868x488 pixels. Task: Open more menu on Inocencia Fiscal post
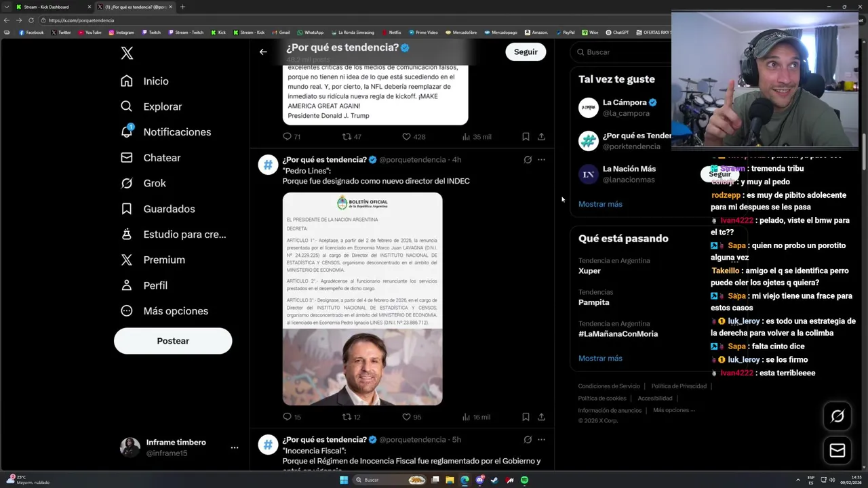point(541,440)
